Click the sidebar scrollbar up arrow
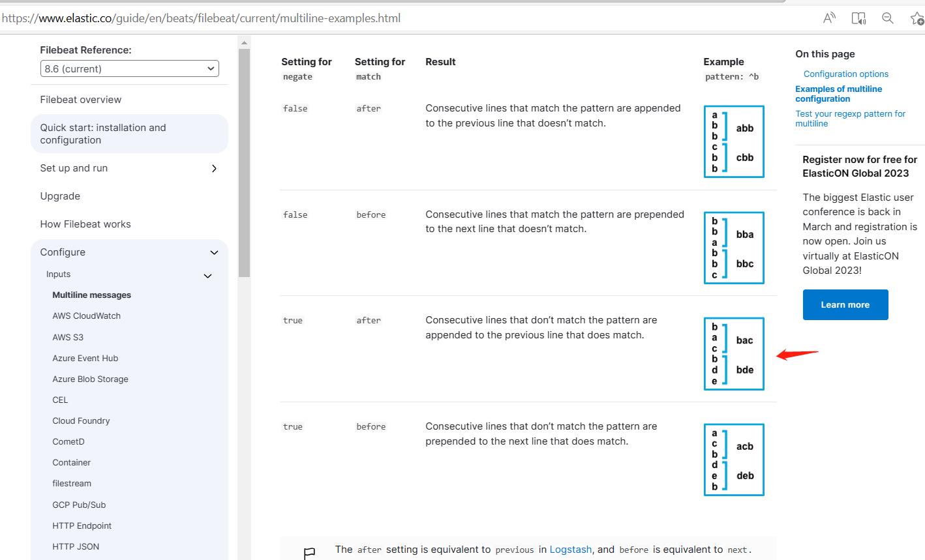Viewport: 925px width, 560px height. tap(244, 43)
